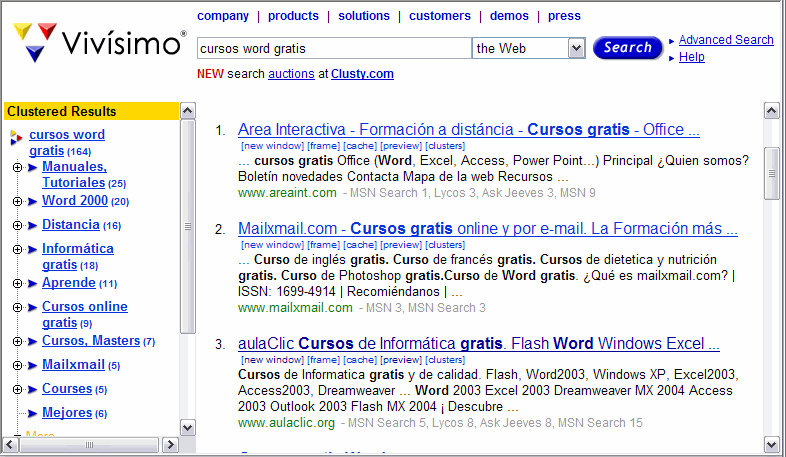
Task: Click [preview] under Mailxmail.com result
Action: tap(401, 245)
